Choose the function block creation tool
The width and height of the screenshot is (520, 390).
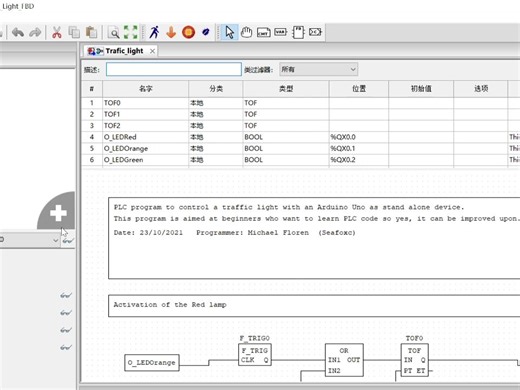point(298,32)
